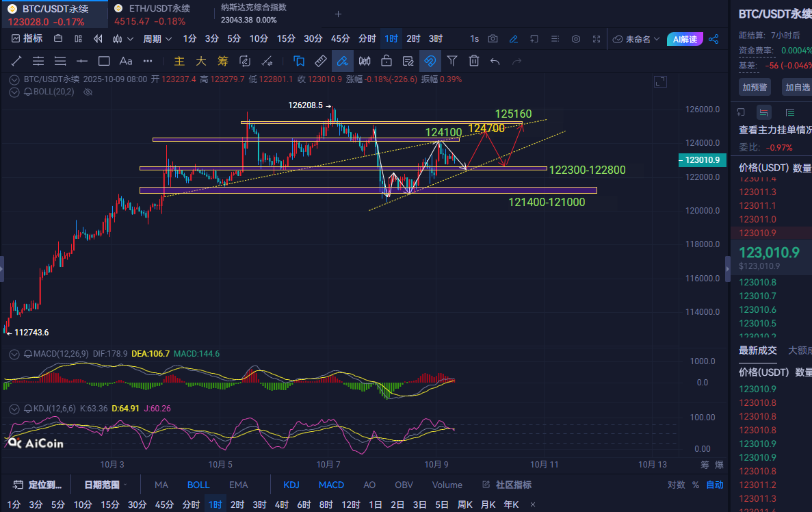Toggle the BOLL indicator at bottom bar

198,485
